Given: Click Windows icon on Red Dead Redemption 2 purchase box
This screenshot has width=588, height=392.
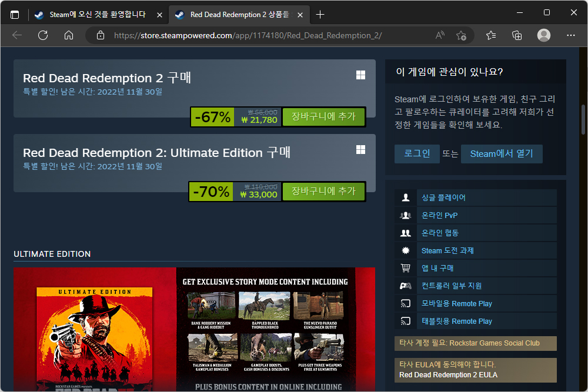Looking at the screenshot, I should click(x=360, y=75).
